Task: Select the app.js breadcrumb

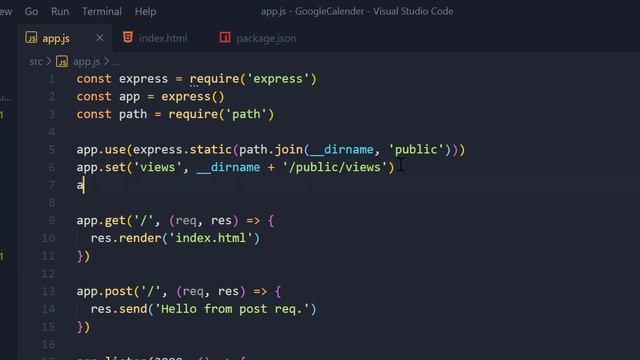Action: coord(87,62)
